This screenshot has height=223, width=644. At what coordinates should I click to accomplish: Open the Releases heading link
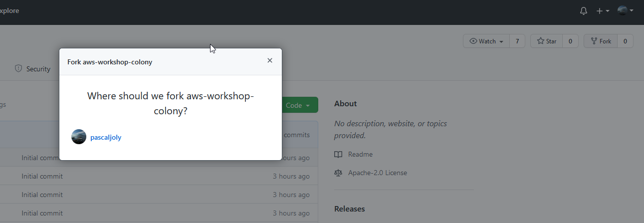[x=349, y=209]
